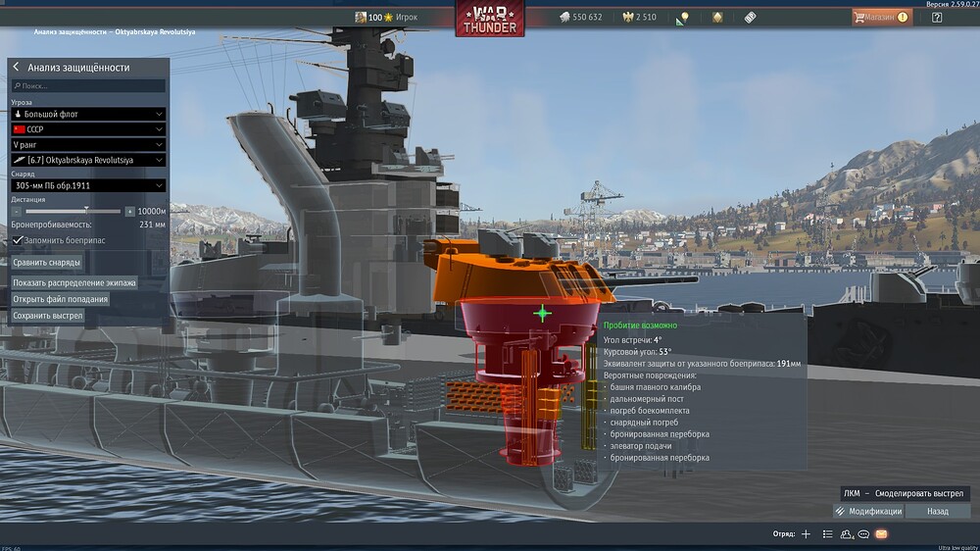Click башня главного калибра damage entry

point(656,387)
